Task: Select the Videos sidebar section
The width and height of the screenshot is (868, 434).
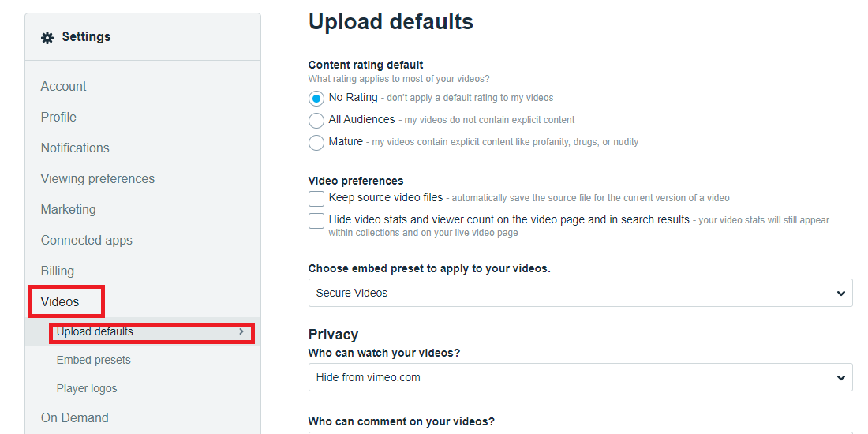Action: [60, 302]
